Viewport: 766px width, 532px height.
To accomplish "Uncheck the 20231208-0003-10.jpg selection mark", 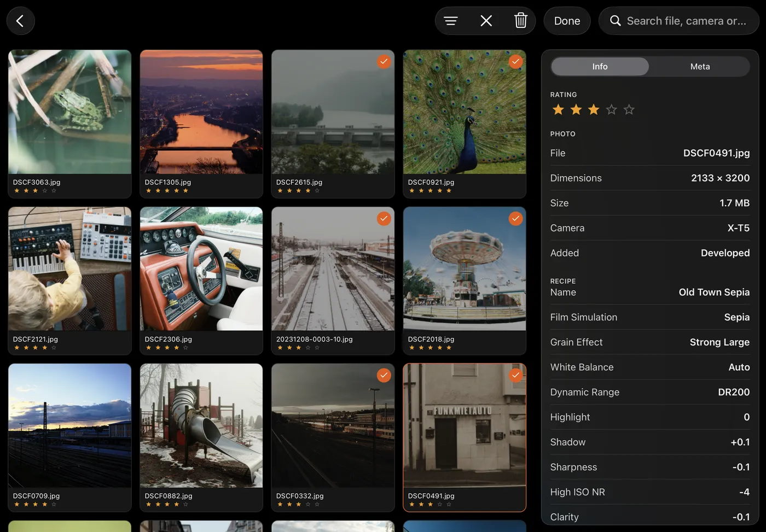I will pyautogui.click(x=384, y=219).
